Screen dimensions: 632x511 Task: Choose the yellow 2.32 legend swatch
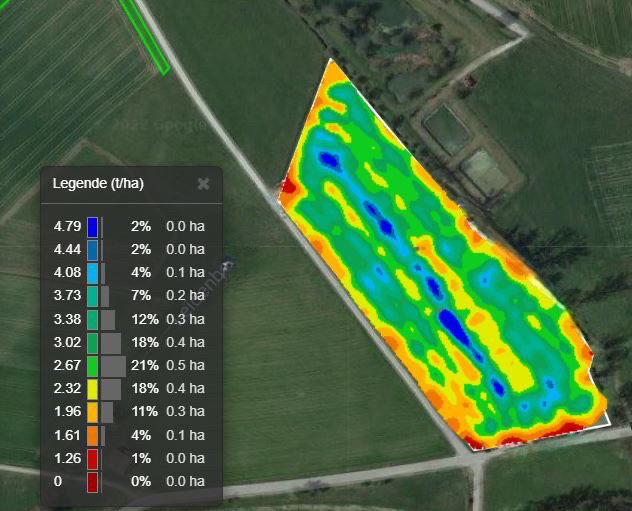coord(92,389)
